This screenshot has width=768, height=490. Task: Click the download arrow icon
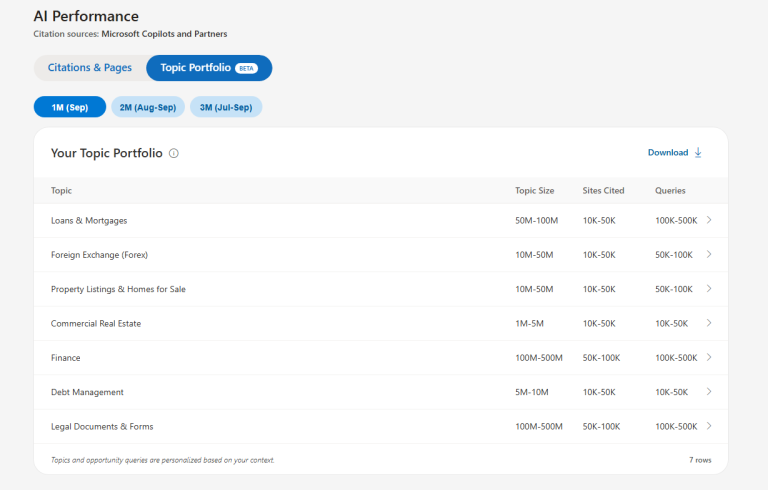[698, 153]
